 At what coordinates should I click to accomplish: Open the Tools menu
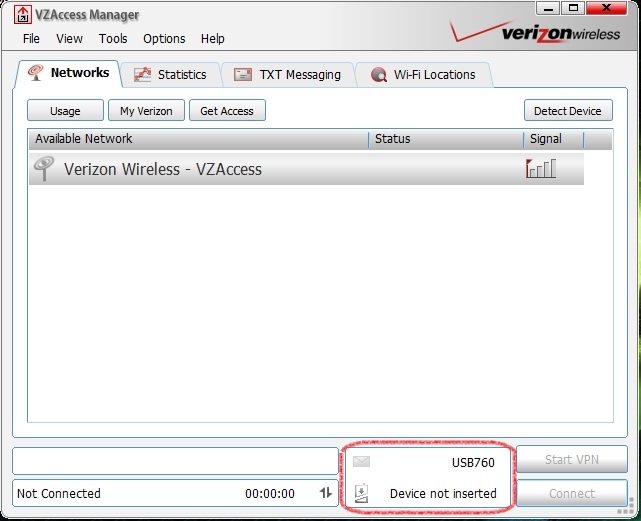tap(113, 38)
